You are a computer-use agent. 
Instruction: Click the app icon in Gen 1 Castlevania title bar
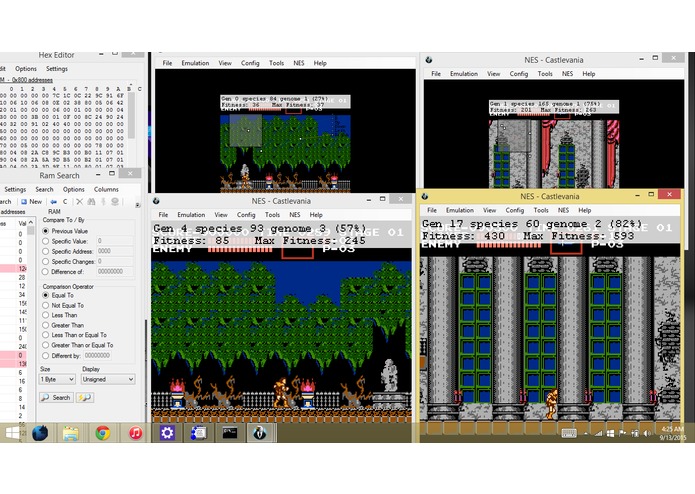429,60
